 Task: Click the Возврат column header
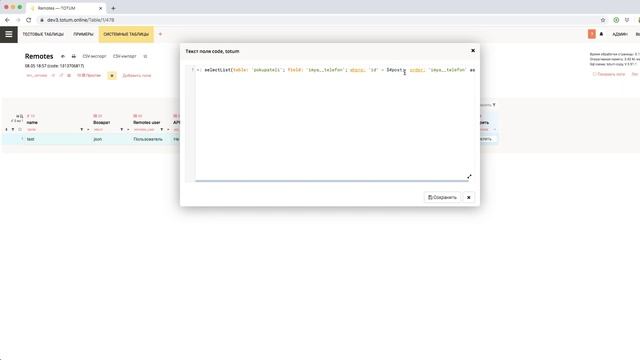click(x=102, y=122)
